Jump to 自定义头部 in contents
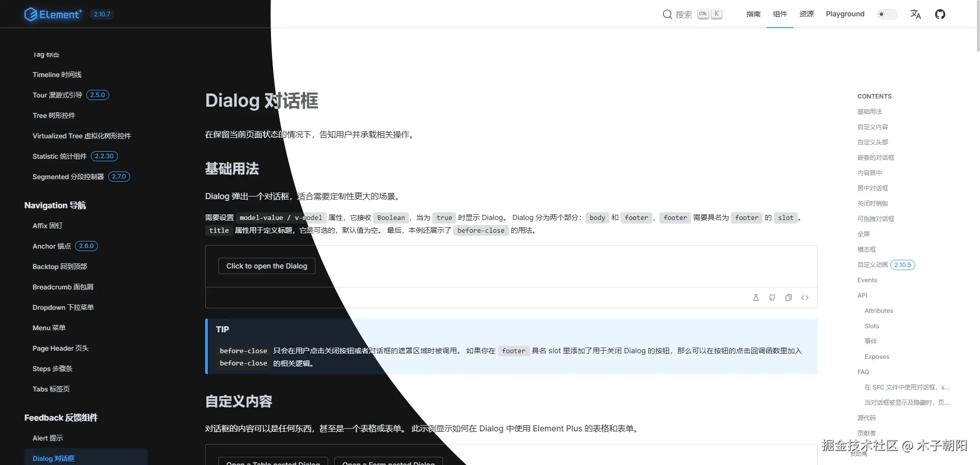This screenshot has height=465, width=980. (x=873, y=142)
